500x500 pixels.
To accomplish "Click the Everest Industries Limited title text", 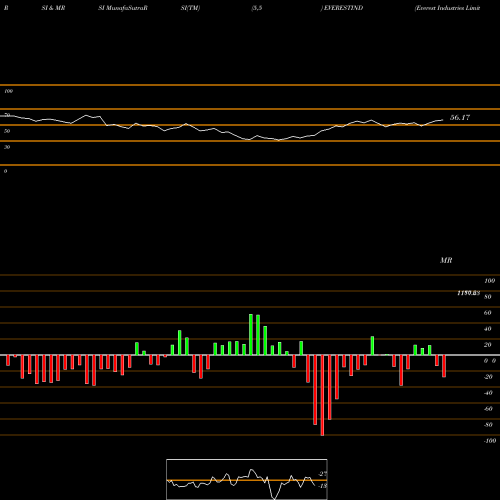I will [x=447, y=8].
